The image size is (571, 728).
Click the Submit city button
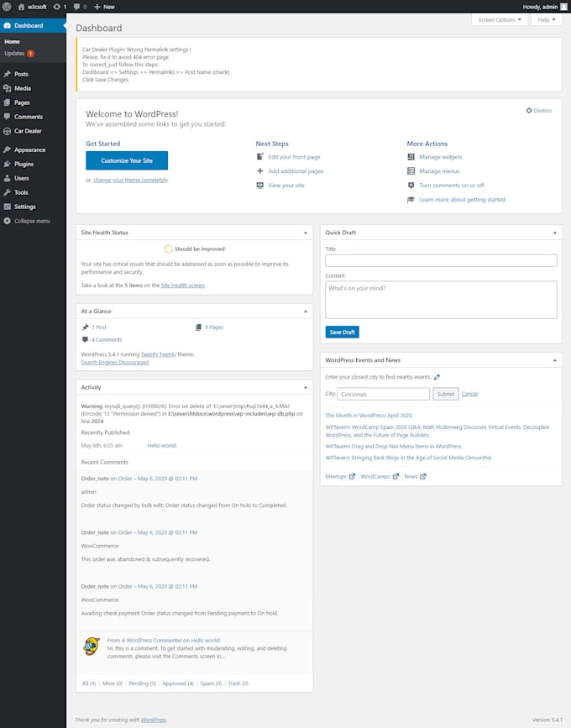(446, 394)
